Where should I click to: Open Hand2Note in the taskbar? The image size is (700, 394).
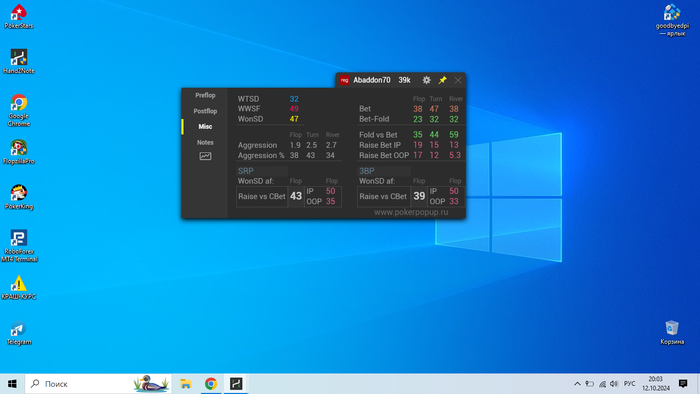click(x=236, y=384)
